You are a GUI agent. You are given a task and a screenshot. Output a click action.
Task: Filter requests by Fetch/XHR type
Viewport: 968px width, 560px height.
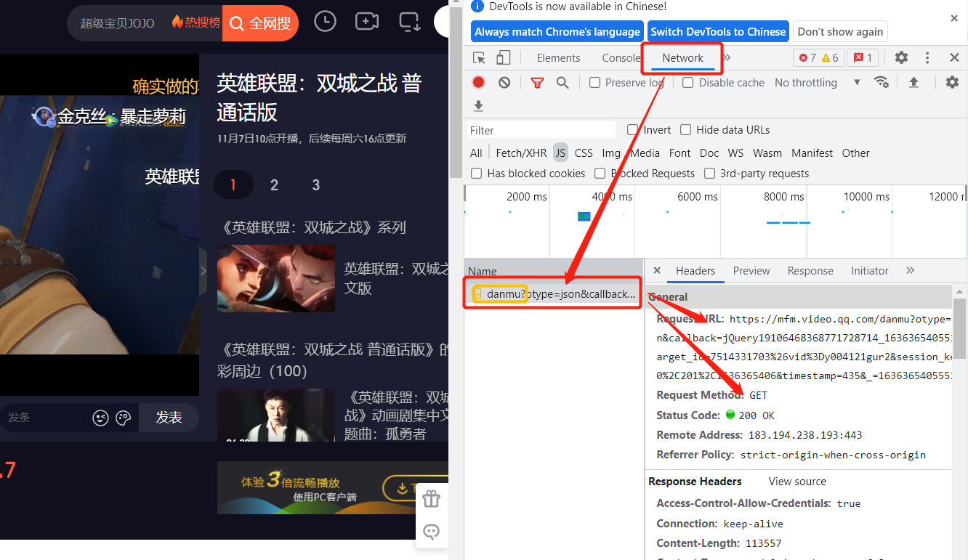(x=521, y=153)
